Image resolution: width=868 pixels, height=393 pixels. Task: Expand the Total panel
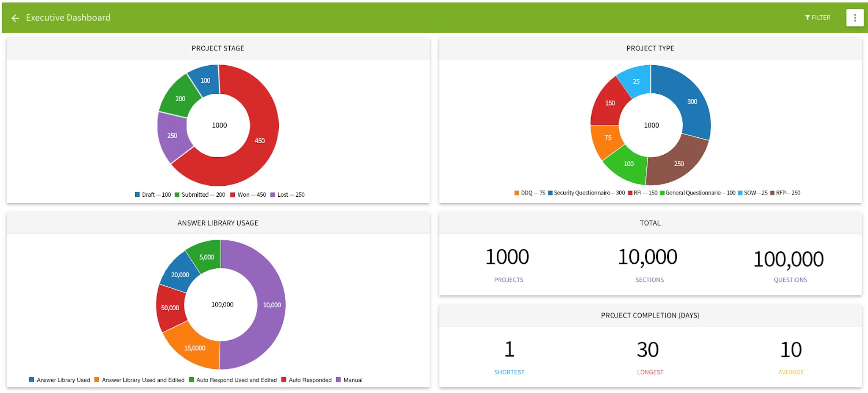650,223
